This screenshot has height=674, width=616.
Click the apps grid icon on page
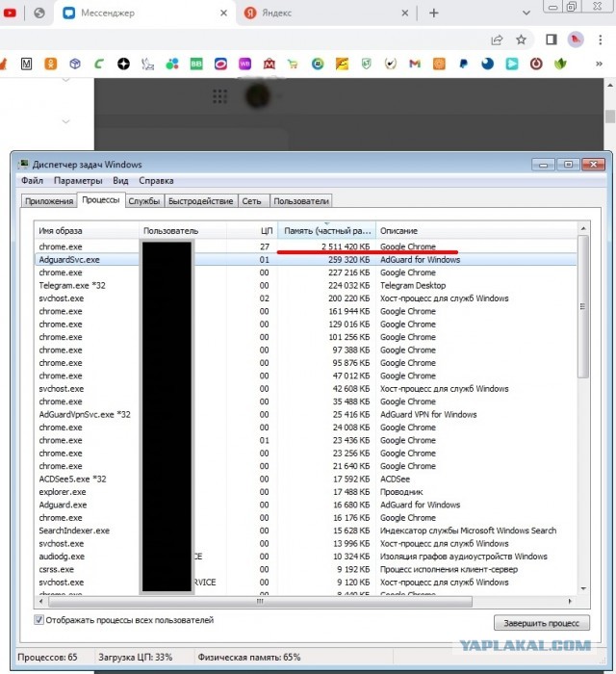(x=220, y=96)
